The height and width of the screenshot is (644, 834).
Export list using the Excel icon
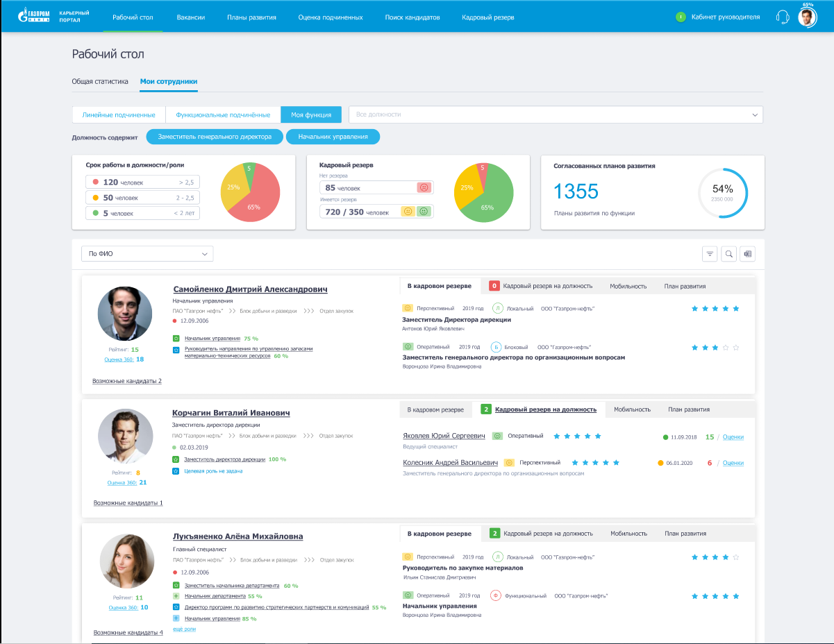point(747,254)
